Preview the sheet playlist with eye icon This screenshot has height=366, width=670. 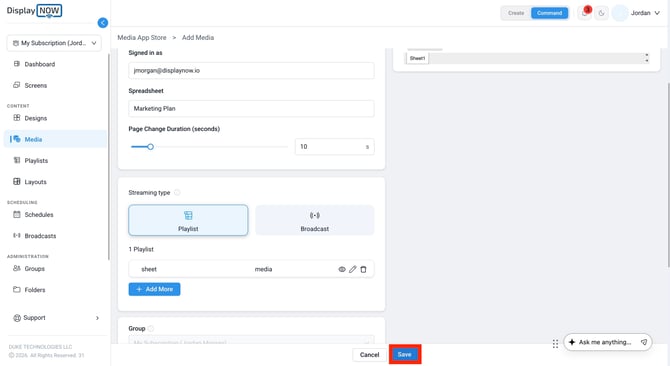pyautogui.click(x=342, y=269)
